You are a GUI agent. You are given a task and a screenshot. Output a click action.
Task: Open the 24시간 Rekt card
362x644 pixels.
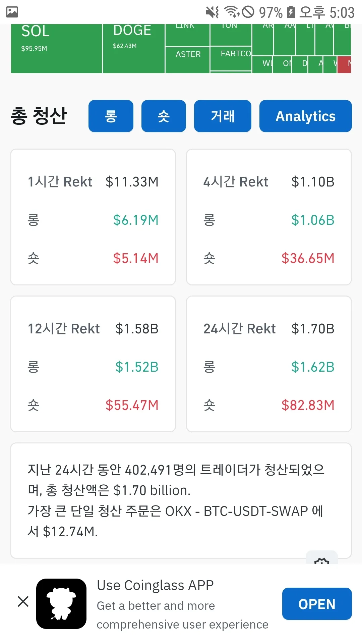pyautogui.click(x=269, y=364)
